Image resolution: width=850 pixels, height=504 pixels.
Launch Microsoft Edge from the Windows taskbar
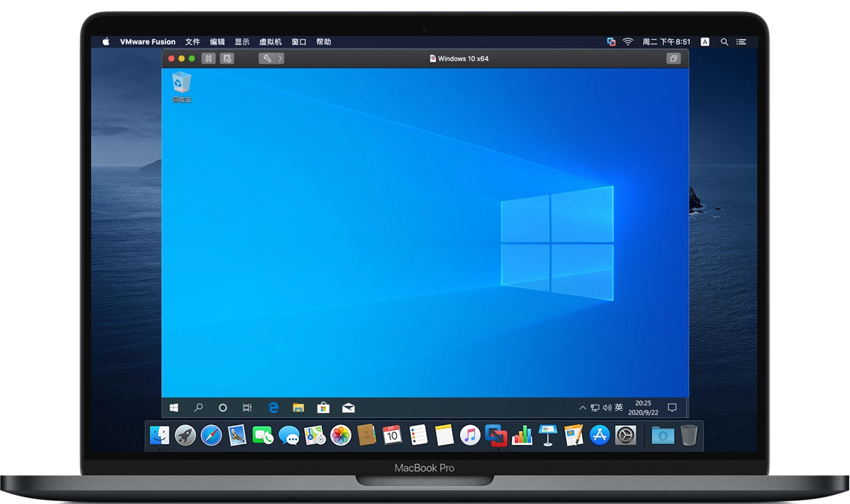click(x=274, y=407)
